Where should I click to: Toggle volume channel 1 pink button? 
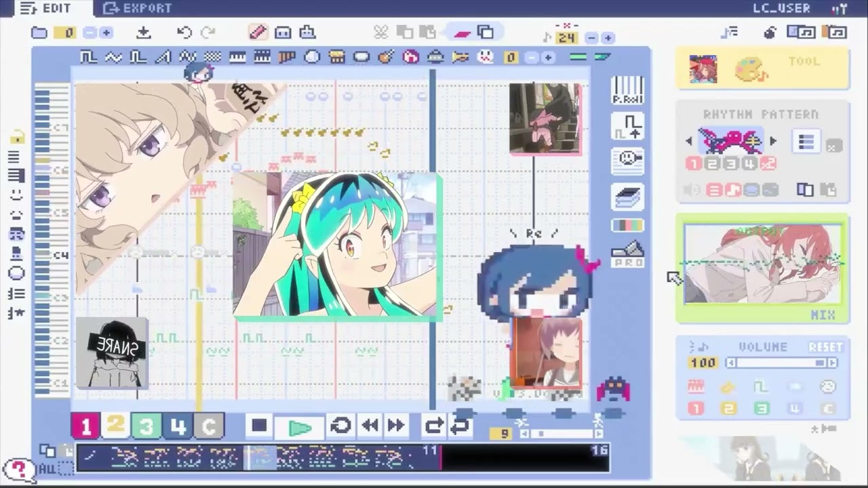tap(696, 409)
